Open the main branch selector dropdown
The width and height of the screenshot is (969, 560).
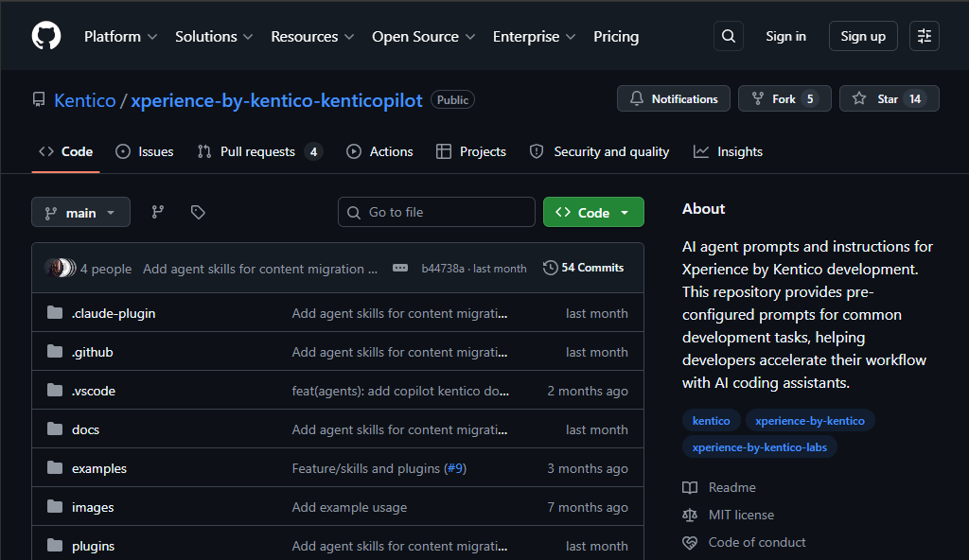point(81,212)
